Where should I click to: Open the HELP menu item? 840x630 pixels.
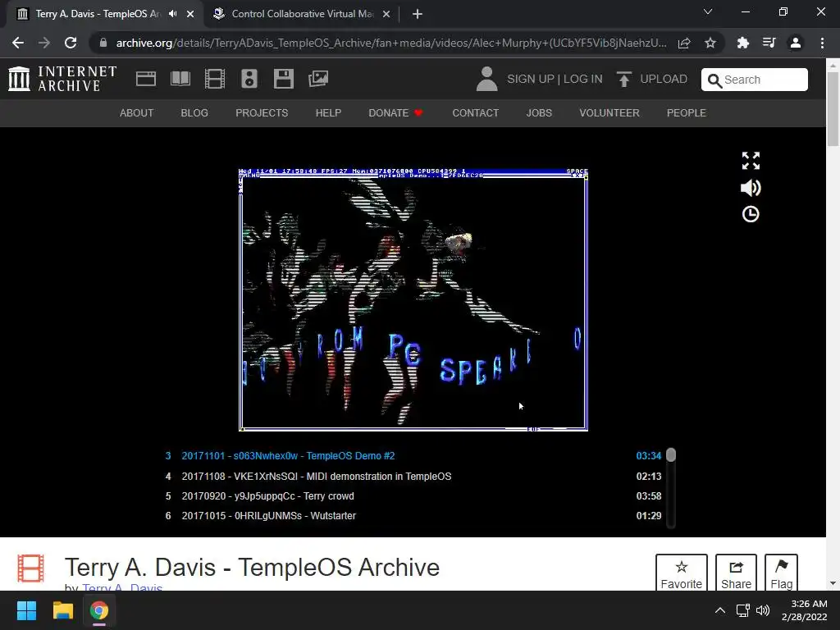[x=328, y=113]
